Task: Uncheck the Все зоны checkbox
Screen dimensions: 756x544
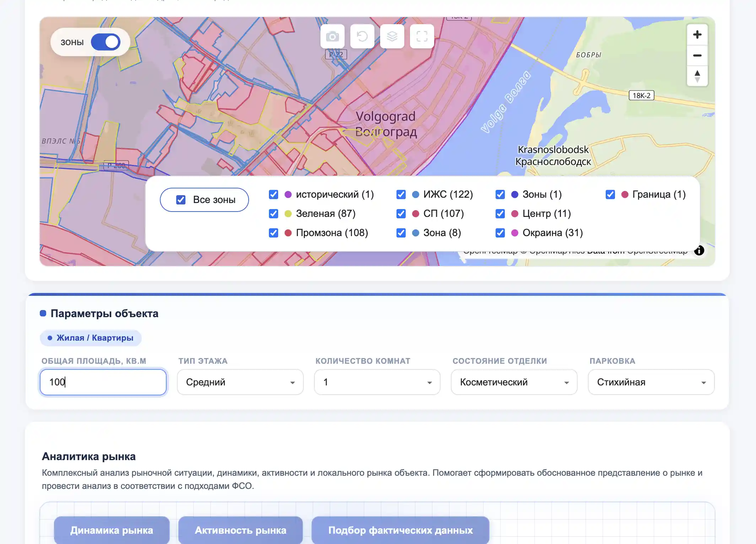Action: pyautogui.click(x=181, y=200)
